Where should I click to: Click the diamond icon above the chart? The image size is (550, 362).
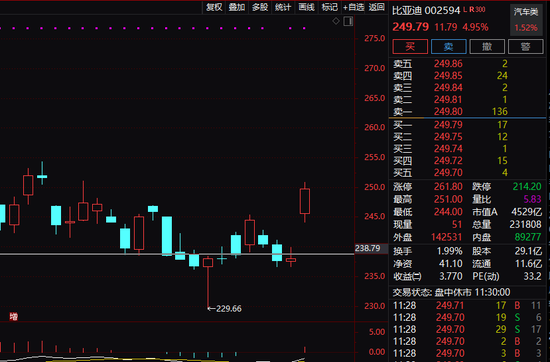click(336, 21)
